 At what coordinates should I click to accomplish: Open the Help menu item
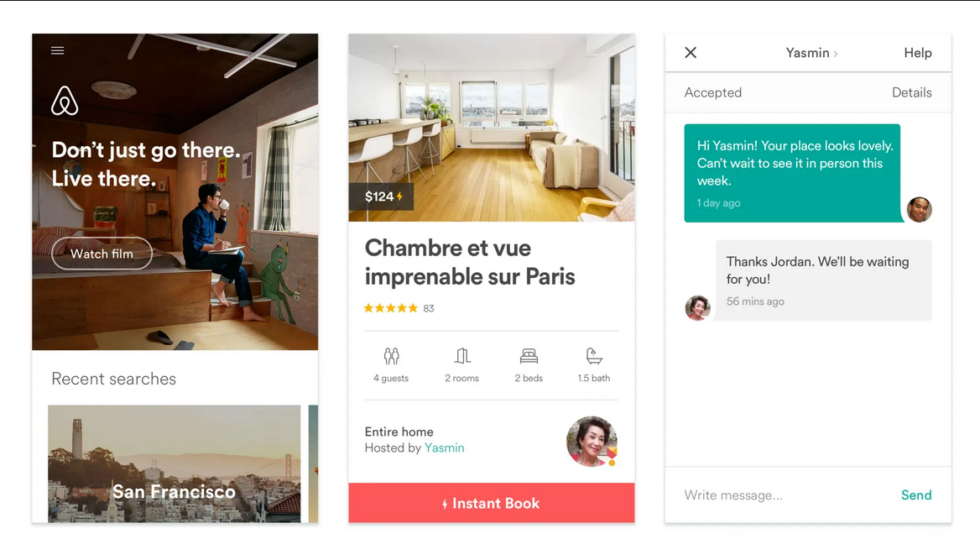pyautogui.click(x=918, y=53)
